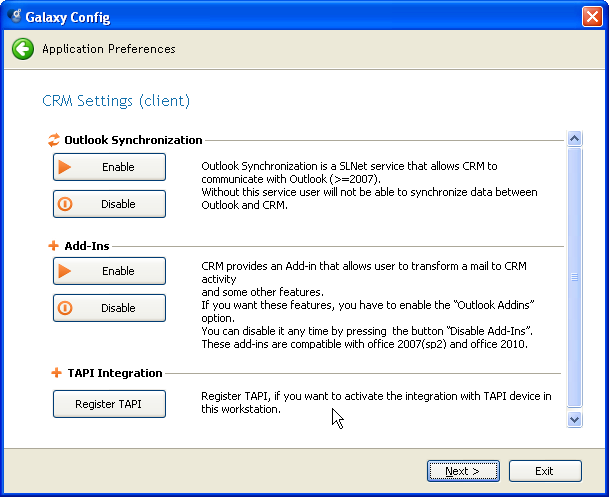Exit the Galaxy Config wizard
609x497 pixels.
point(545,471)
